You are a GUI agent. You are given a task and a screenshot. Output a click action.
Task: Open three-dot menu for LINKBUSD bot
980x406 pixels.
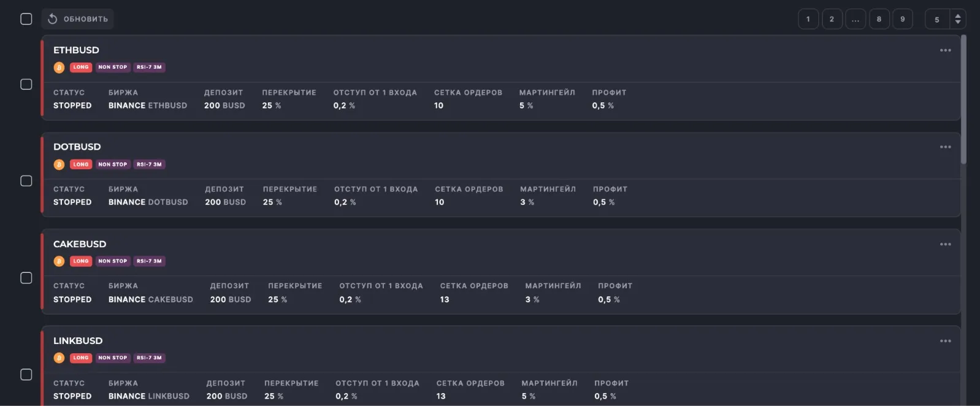click(945, 341)
